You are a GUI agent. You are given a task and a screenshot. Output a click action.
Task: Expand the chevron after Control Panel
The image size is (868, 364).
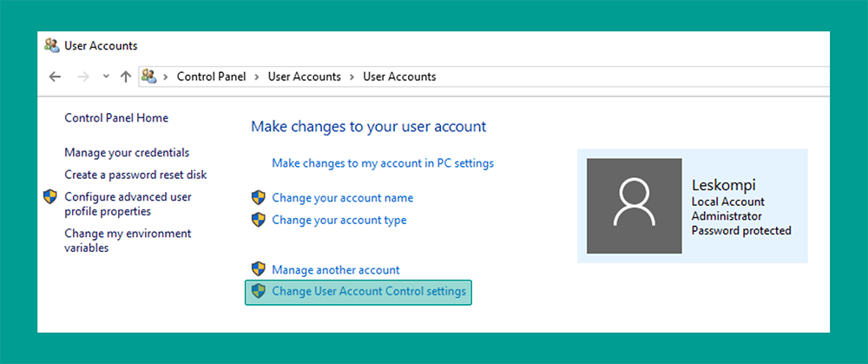[x=256, y=76]
